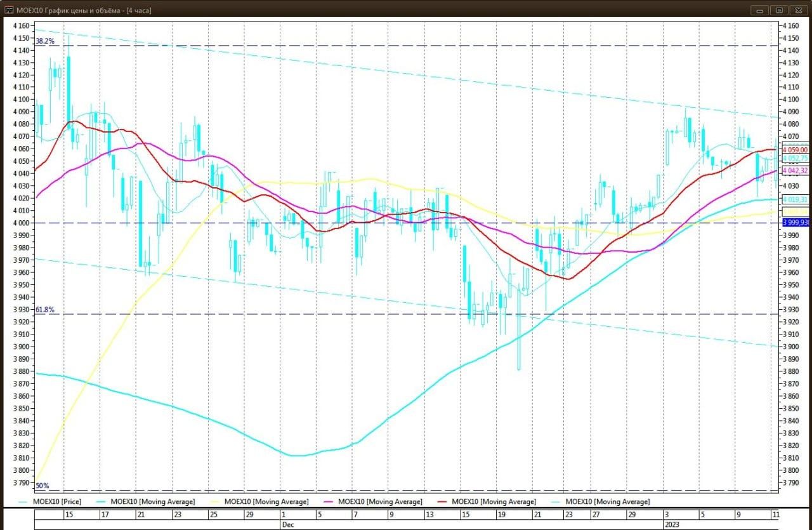
Task: Click the Dec month label on time axis
Action: tap(288, 525)
